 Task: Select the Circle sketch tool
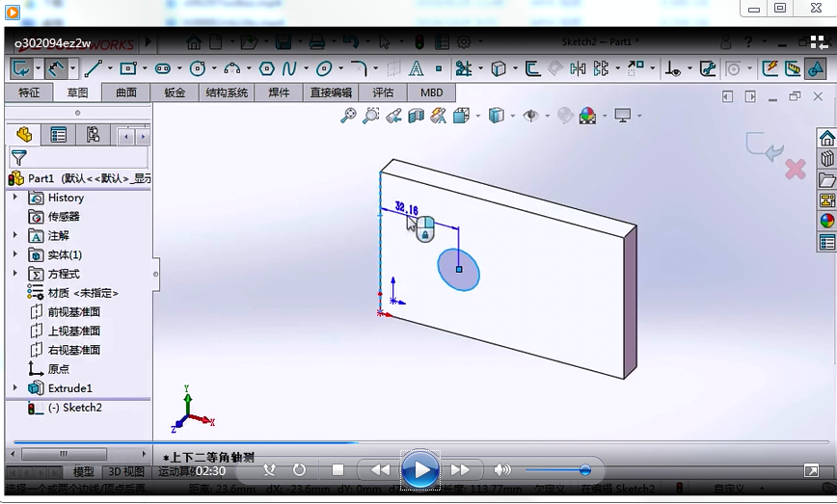click(x=198, y=68)
